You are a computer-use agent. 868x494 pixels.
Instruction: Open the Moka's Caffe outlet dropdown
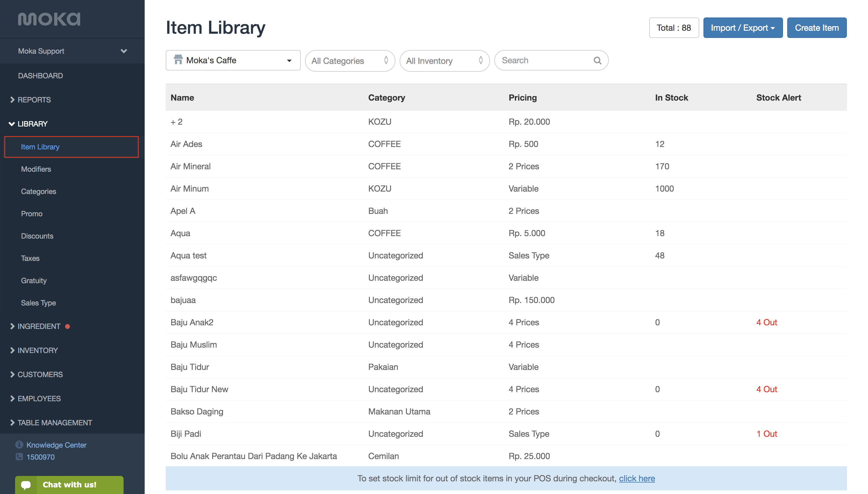(233, 60)
